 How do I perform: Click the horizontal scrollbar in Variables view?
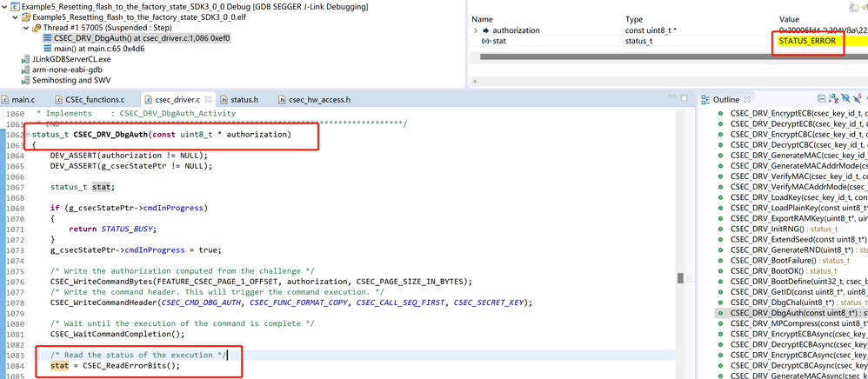[x=674, y=57]
